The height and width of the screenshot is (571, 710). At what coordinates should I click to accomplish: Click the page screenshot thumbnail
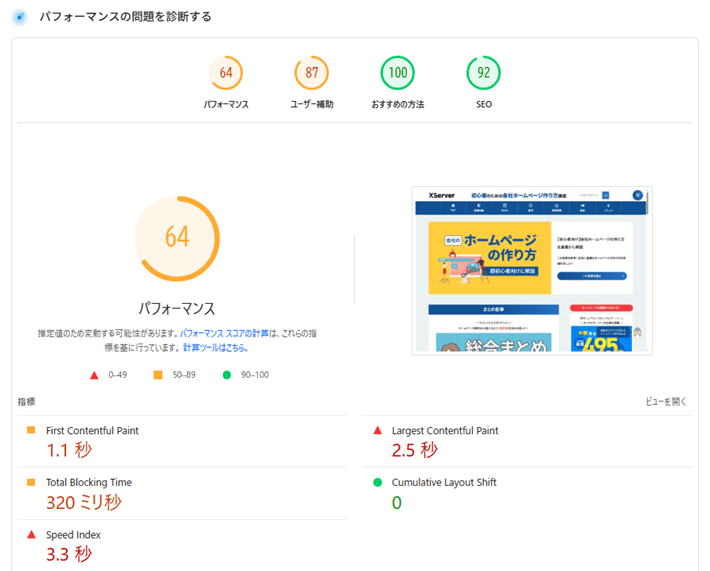[x=532, y=270]
